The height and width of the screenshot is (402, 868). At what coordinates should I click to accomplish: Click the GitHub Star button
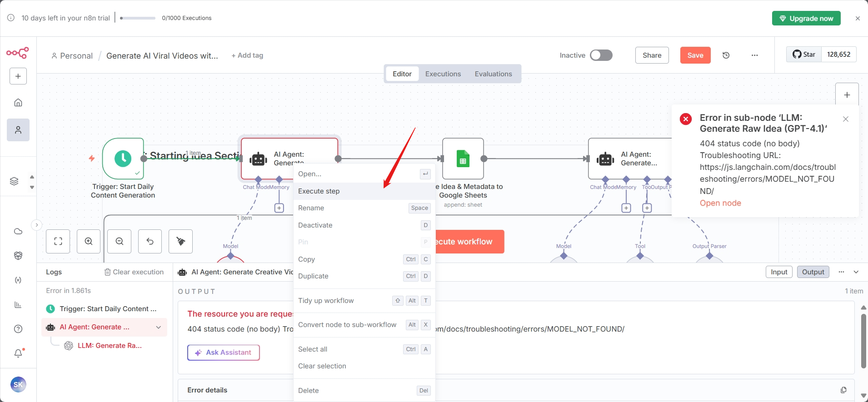(x=804, y=55)
